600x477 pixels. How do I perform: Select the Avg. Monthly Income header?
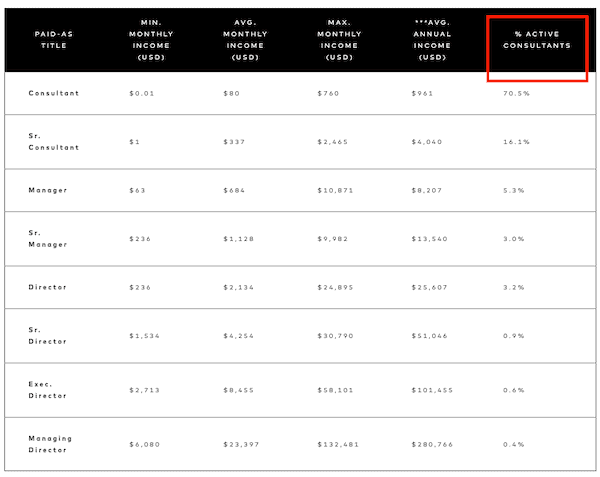click(x=245, y=40)
